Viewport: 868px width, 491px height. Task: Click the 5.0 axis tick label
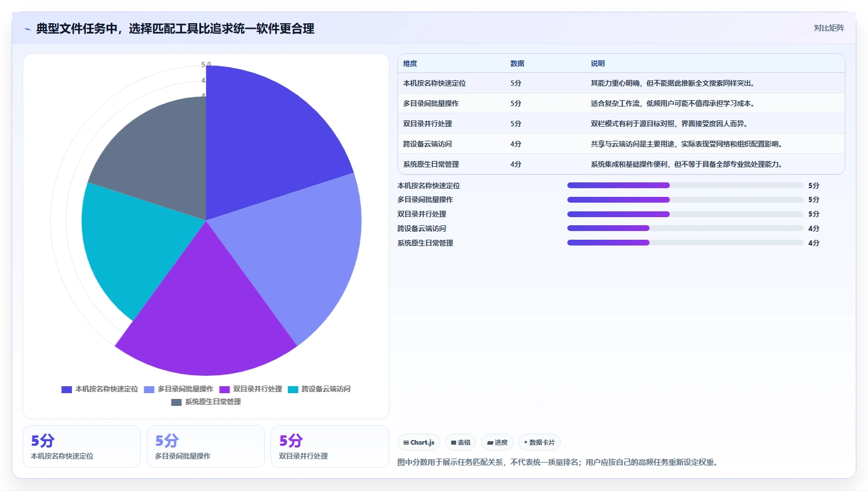tap(206, 65)
